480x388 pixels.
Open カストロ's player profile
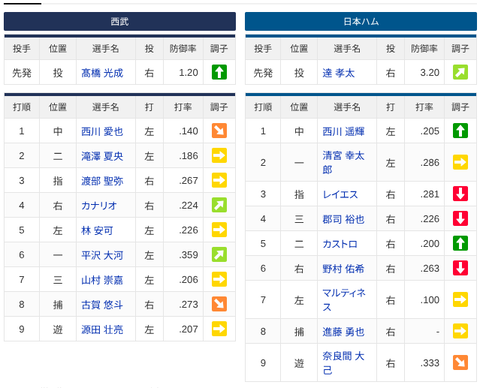point(340,244)
